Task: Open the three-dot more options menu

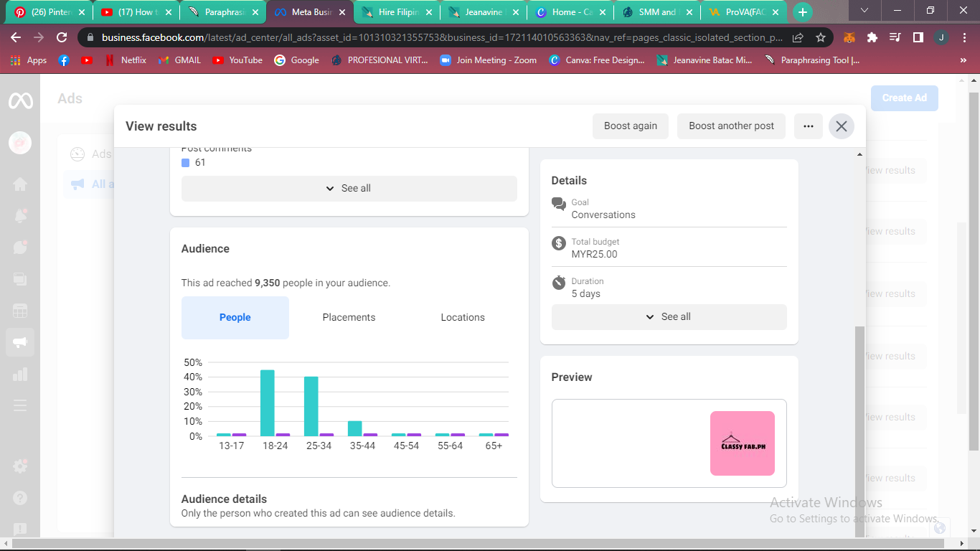Action: [x=809, y=126]
